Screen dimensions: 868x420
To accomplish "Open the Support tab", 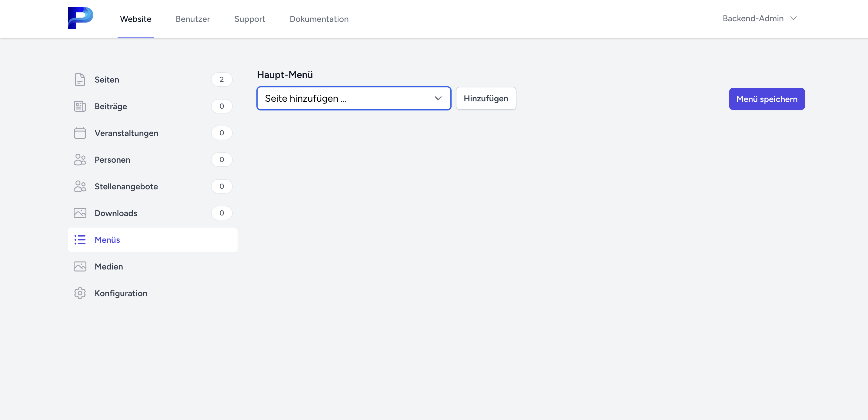I will 249,19.
